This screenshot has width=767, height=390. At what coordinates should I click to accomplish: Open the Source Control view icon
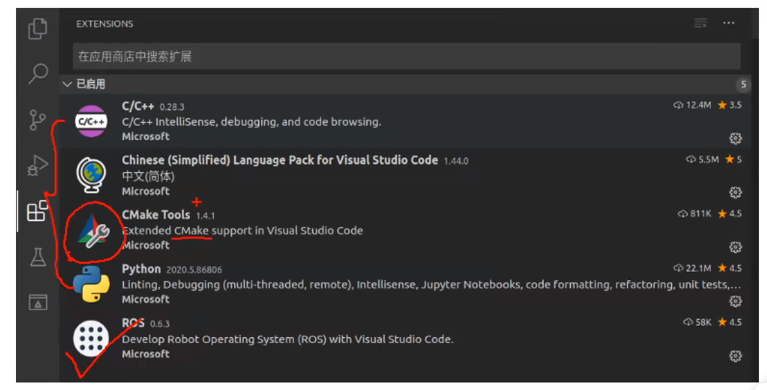tap(38, 119)
